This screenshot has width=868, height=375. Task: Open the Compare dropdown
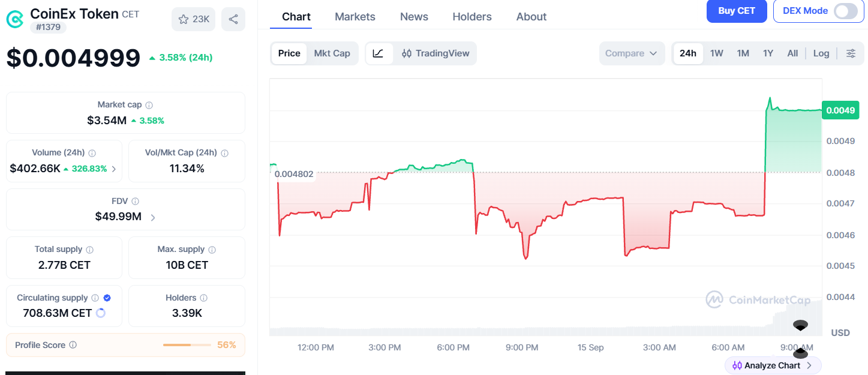[x=632, y=53]
